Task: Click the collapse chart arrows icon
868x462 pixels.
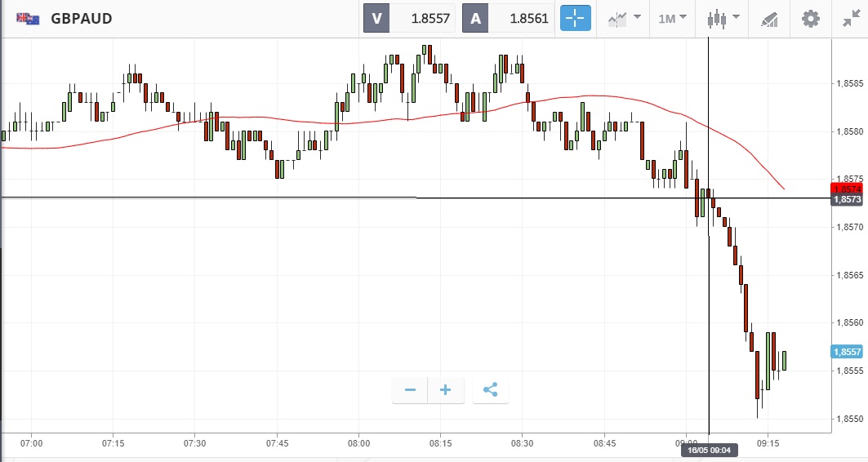Action: click(850, 18)
